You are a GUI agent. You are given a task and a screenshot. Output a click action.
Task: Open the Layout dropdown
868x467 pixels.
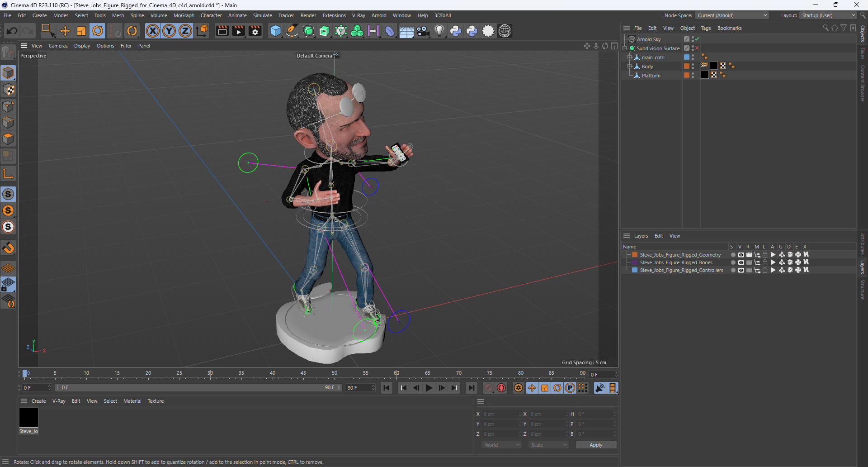pyautogui.click(x=828, y=15)
